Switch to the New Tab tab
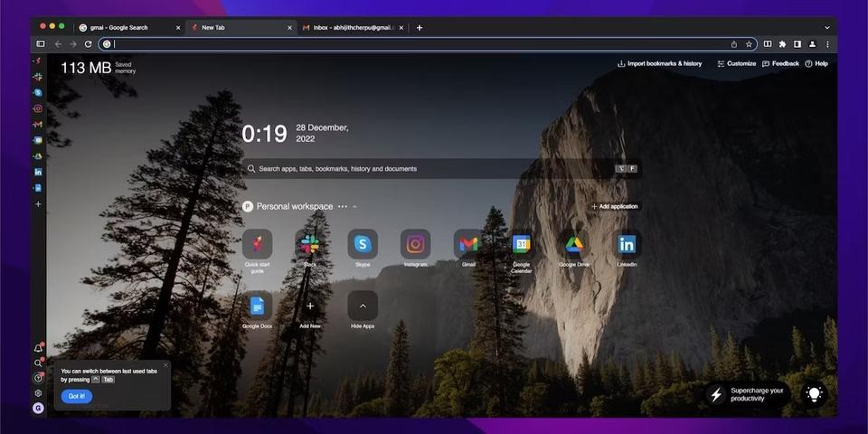Viewport: 868px width, 434px height. (241, 28)
